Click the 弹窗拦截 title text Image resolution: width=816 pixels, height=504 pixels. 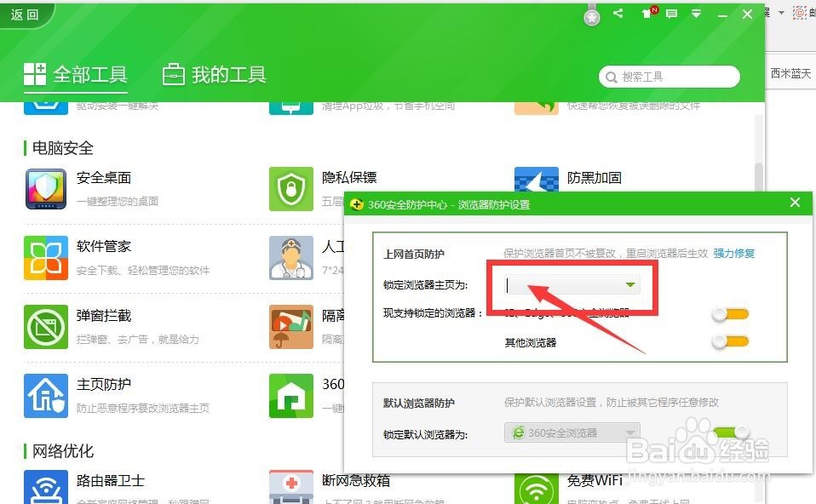point(104,316)
